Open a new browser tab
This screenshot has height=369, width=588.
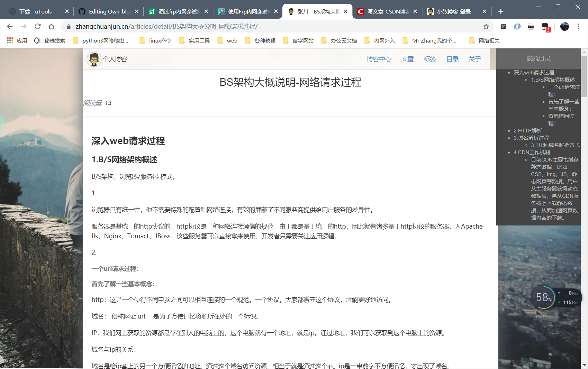point(500,11)
